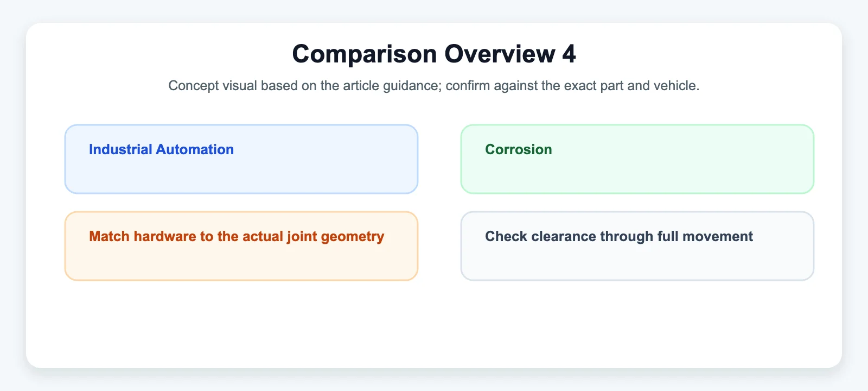Click the word Overview in the title
The width and height of the screenshot is (868, 391).
point(500,54)
